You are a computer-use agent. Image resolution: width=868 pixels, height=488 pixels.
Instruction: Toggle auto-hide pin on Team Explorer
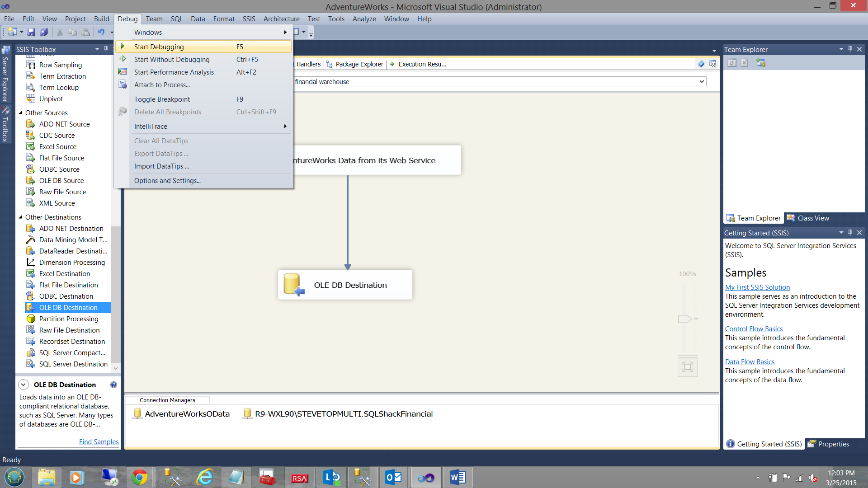point(850,49)
